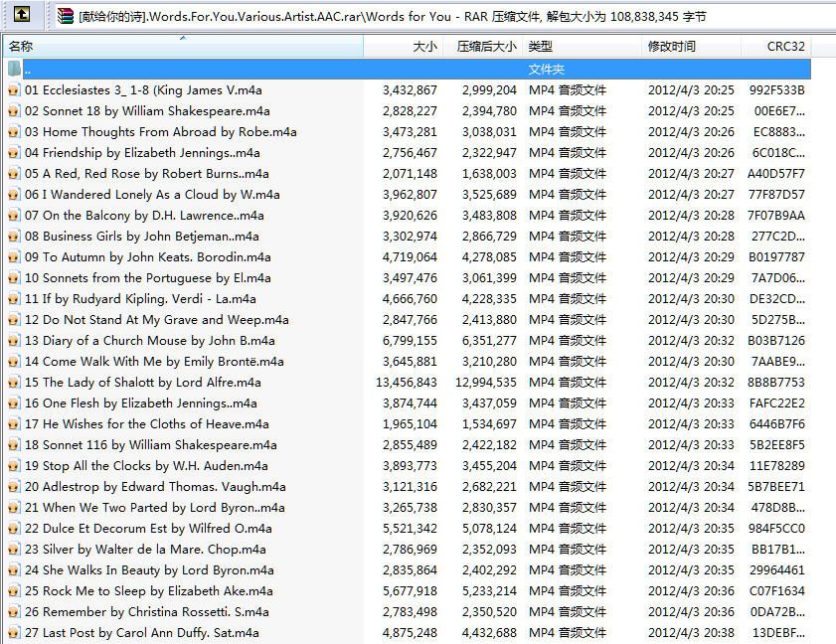Select file 27 Last Post by Carol Ann Duffy

pos(409,633)
